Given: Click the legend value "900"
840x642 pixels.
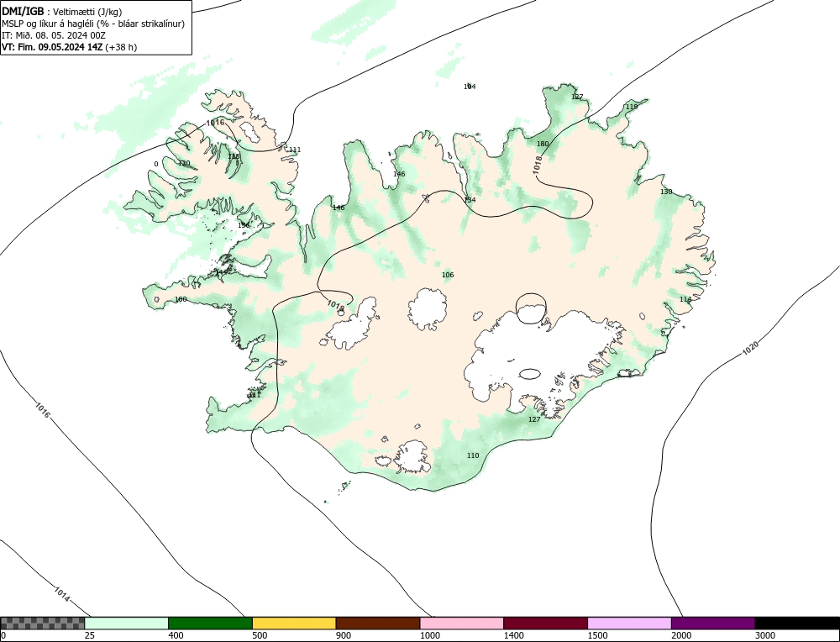Looking at the screenshot, I should 344,635.
